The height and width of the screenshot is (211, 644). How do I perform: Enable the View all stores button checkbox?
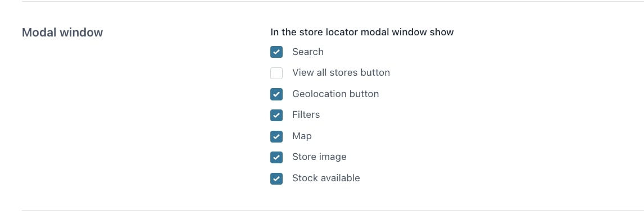(x=276, y=73)
